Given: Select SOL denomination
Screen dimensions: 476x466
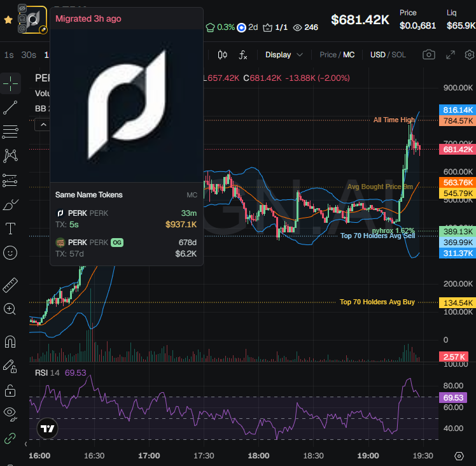Looking at the screenshot, I should pyautogui.click(x=398, y=55).
